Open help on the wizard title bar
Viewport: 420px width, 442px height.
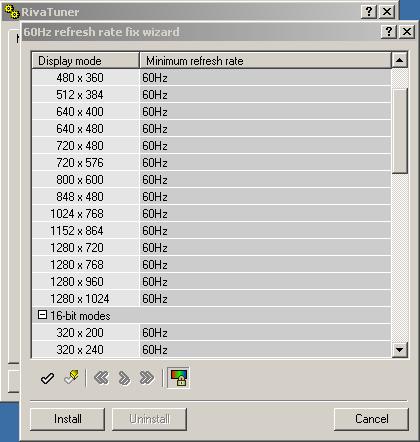click(389, 32)
